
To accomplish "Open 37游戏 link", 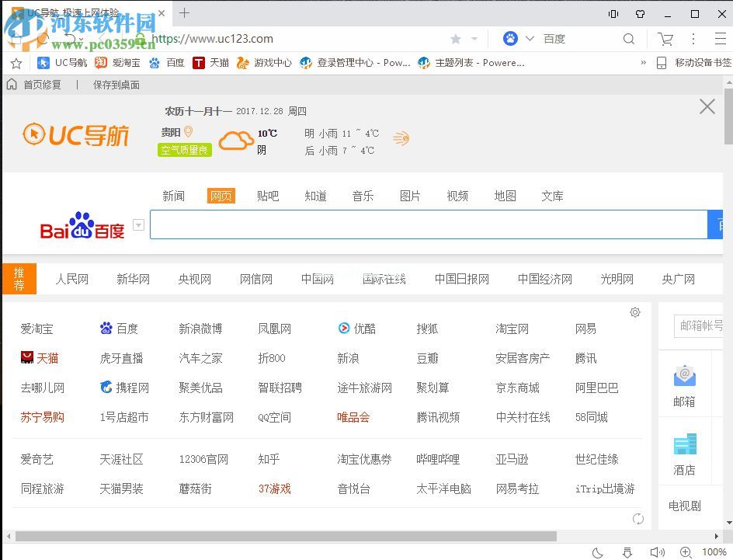I will (274, 489).
